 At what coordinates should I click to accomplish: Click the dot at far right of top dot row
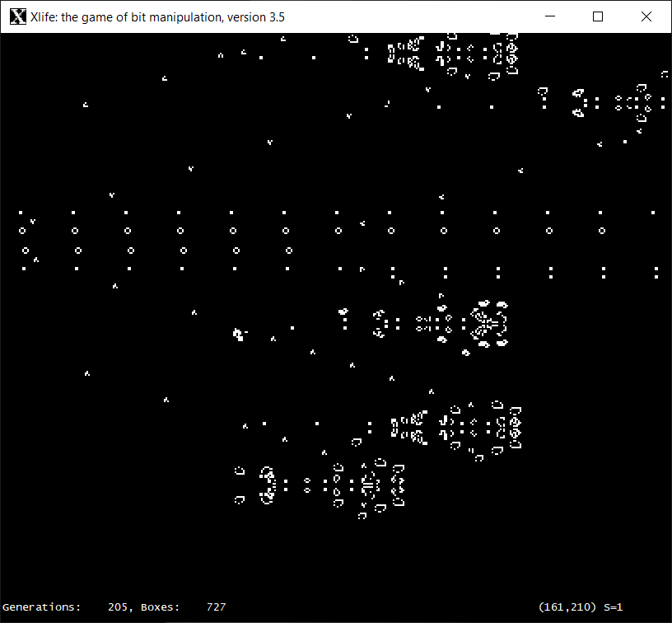[653, 213]
